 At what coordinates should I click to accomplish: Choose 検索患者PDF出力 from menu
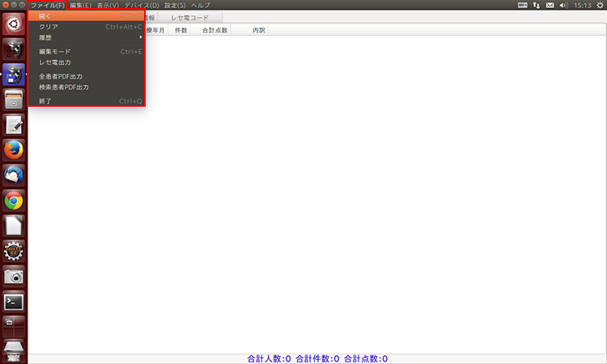coord(87,87)
